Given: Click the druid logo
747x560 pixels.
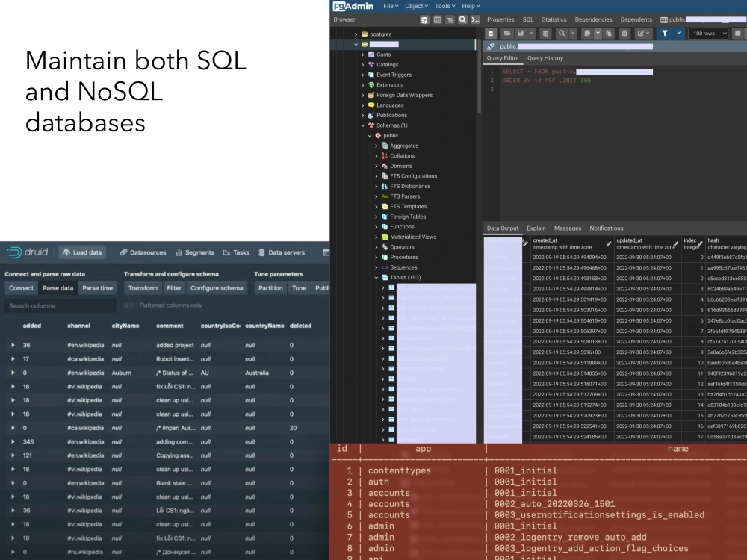Looking at the screenshot, I should 28,252.
